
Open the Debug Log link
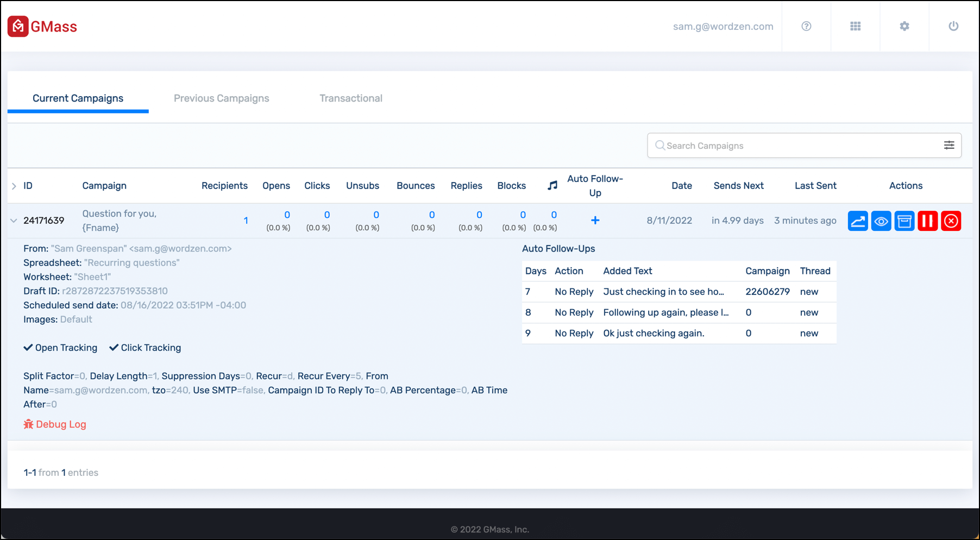pyautogui.click(x=61, y=424)
